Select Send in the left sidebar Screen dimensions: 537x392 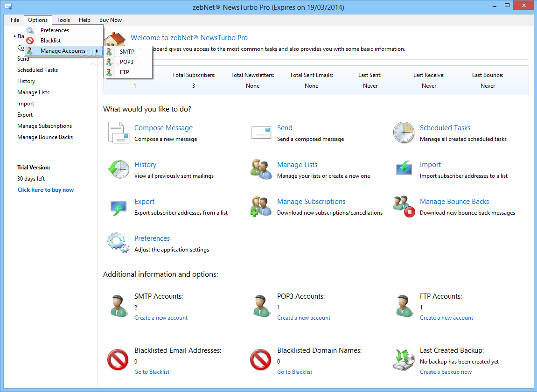pyautogui.click(x=23, y=59)
